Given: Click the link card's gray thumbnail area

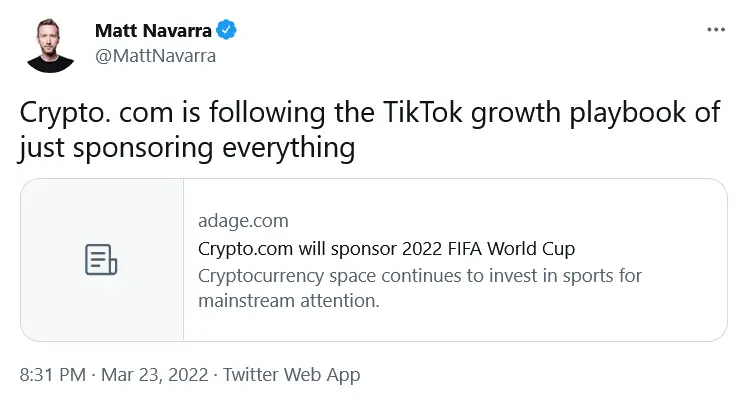Looking at the screenshot, I should [x=102, y=260].
